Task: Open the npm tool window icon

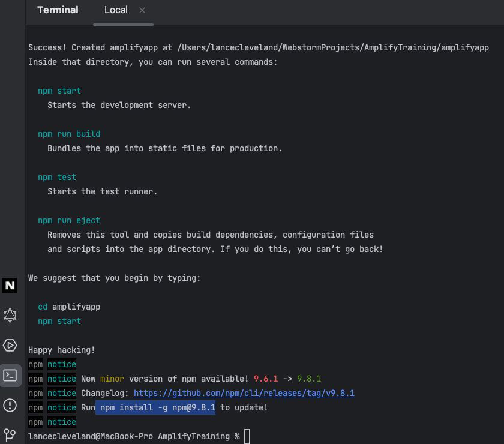Action: click(x=10, y=286)
